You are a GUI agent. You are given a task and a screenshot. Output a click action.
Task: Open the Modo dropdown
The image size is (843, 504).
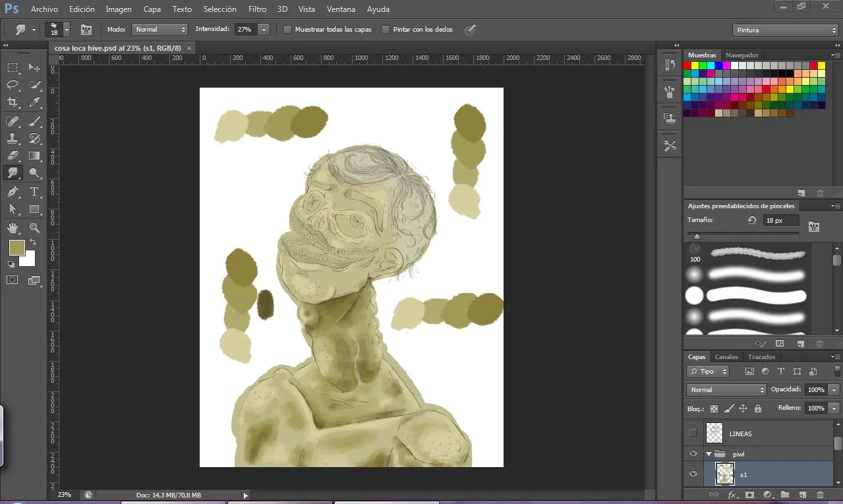tap(160, 30)
